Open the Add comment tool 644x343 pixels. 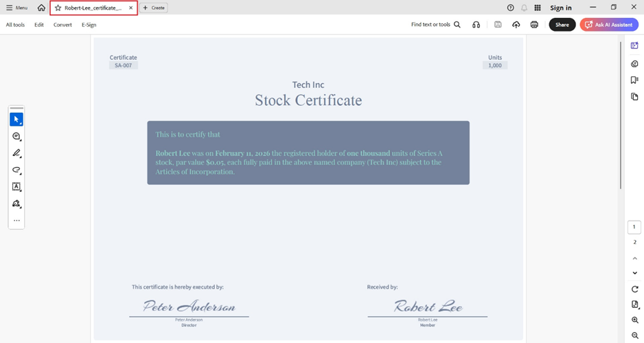[16, 137]
